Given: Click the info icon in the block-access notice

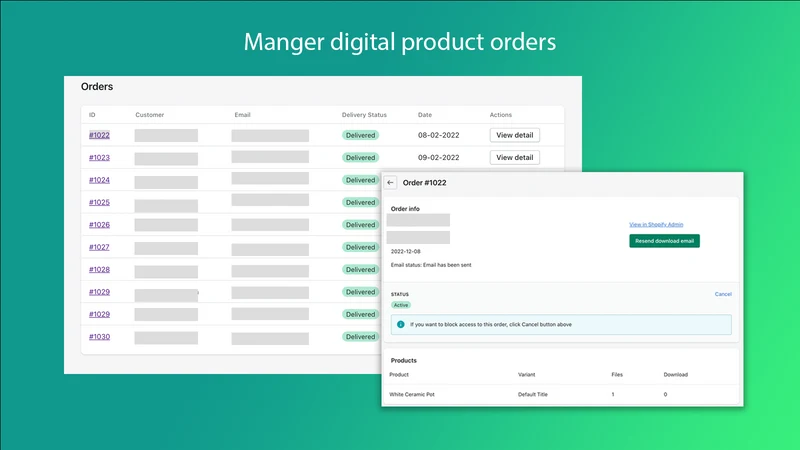Looking at the screenshot, I should coord(401,324).
